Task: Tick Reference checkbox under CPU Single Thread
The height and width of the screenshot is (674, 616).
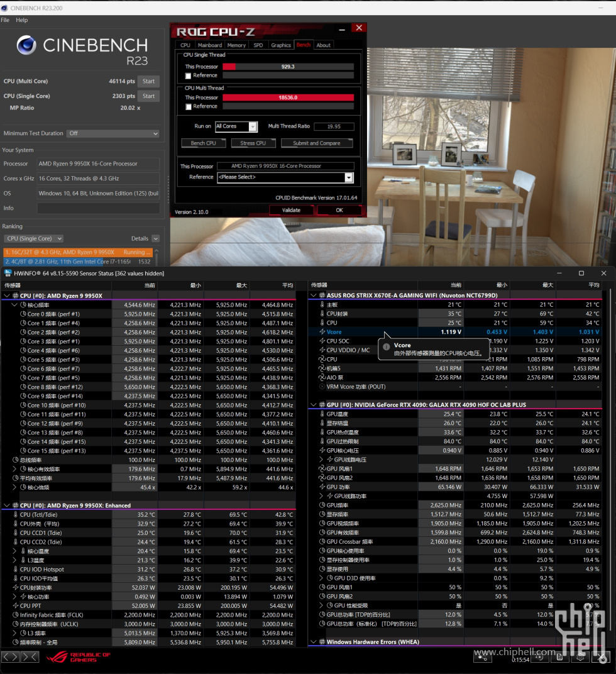Action: 188,75
